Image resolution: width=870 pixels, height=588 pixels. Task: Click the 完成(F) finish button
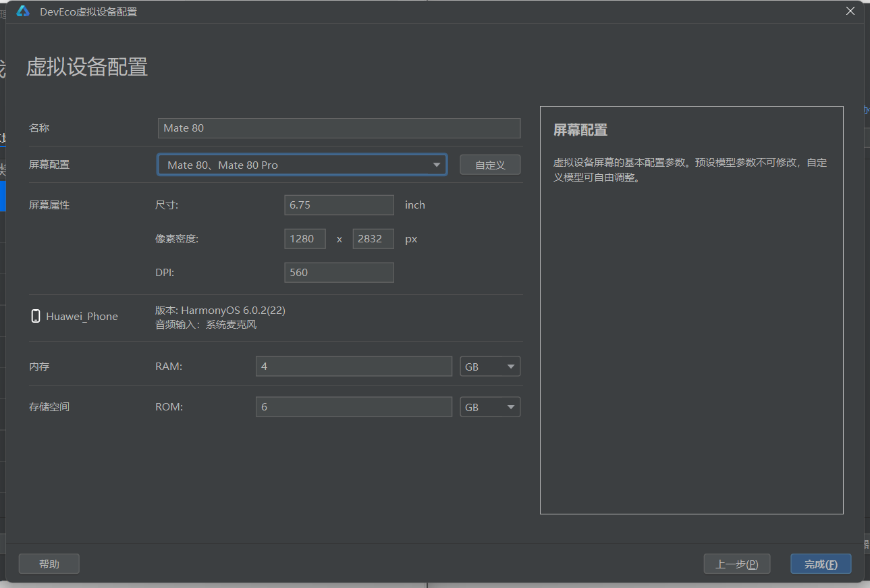(821, 564)
